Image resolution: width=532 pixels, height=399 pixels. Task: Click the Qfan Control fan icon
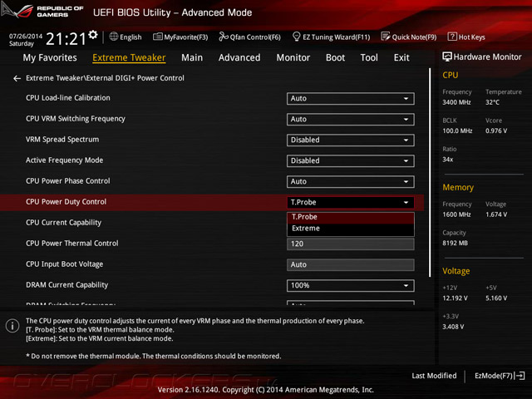tap(224, 37)
